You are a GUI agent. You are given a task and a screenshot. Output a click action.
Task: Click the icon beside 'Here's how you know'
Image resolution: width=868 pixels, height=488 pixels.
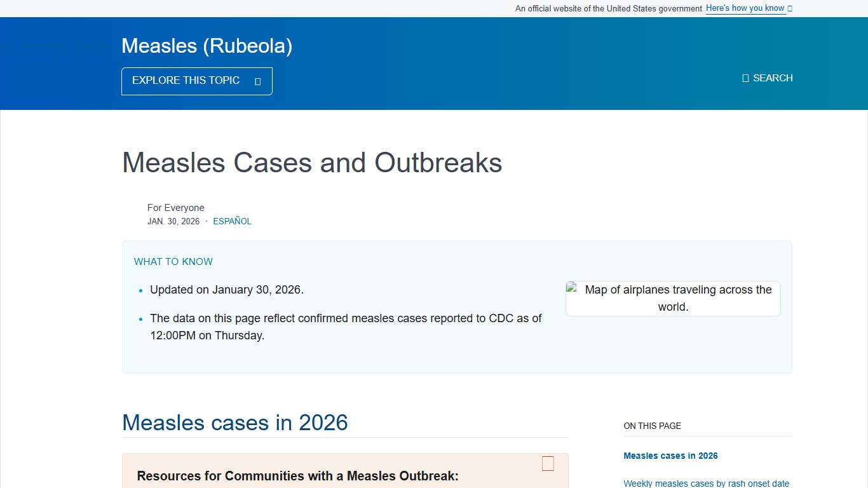(790, 8)
